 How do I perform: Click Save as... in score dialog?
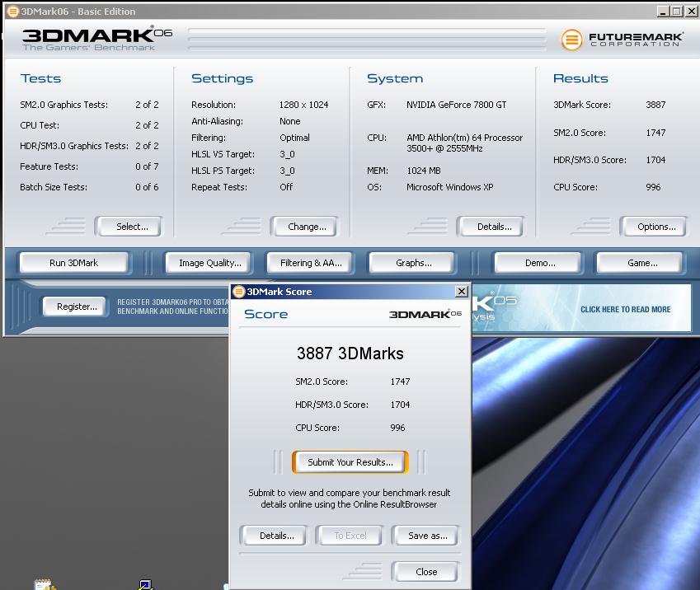(427, 536)
